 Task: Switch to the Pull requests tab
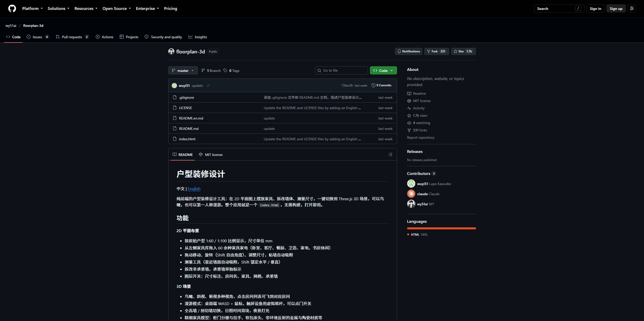coord(72,37)
